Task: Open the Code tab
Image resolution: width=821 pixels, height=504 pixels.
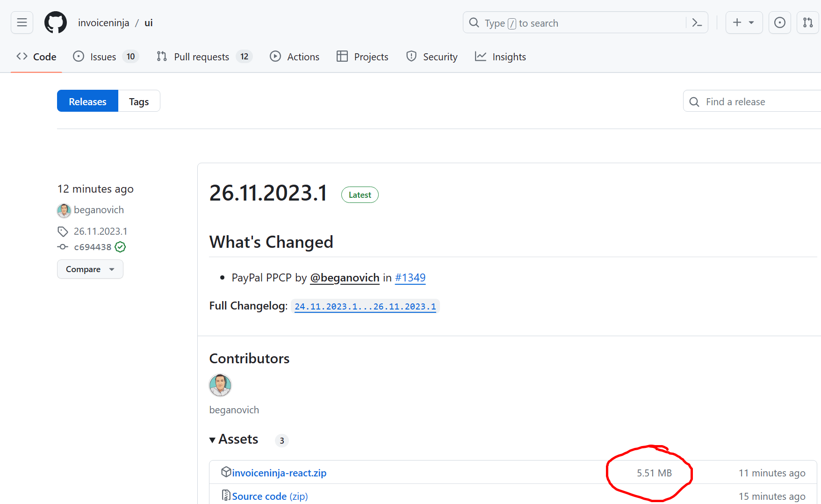Action: point(36,57)
